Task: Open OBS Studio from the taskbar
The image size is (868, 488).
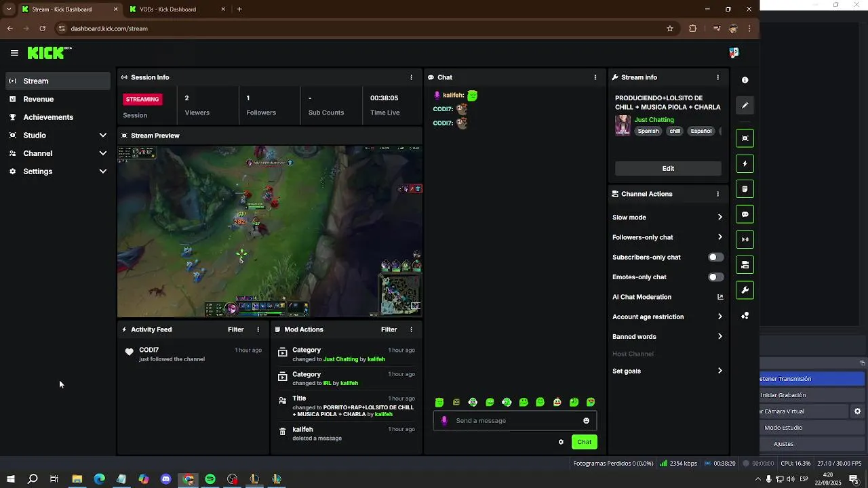Action: pos(233,479)
